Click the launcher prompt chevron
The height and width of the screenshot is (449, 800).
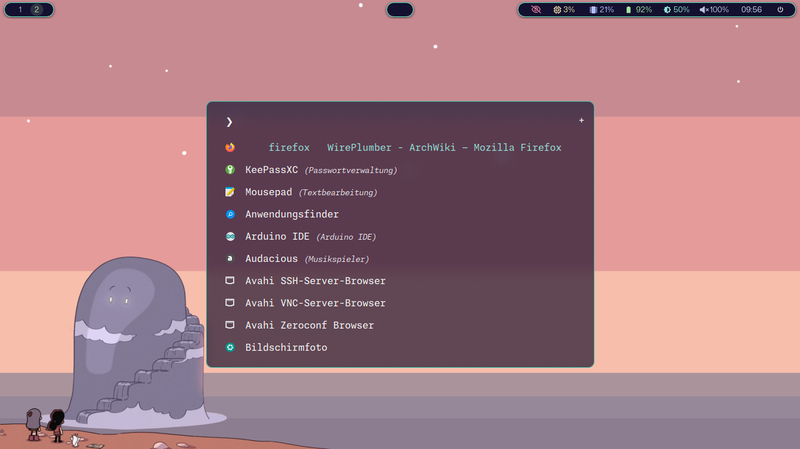coord(229,122)
